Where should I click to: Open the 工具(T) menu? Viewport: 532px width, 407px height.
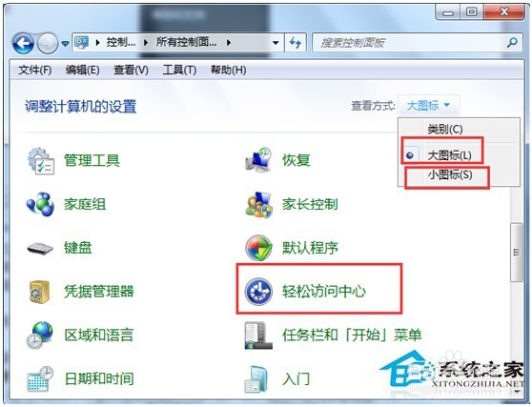pos(179,70)
